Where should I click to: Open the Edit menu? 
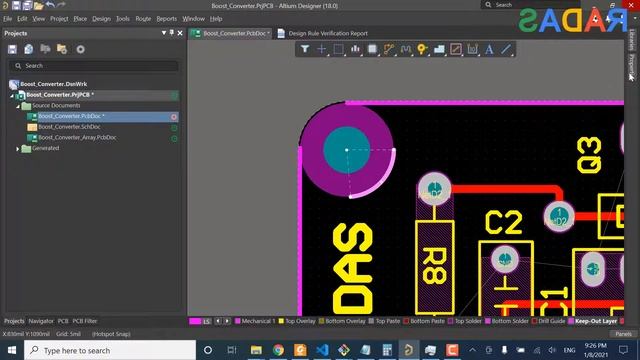coord(22,19)
